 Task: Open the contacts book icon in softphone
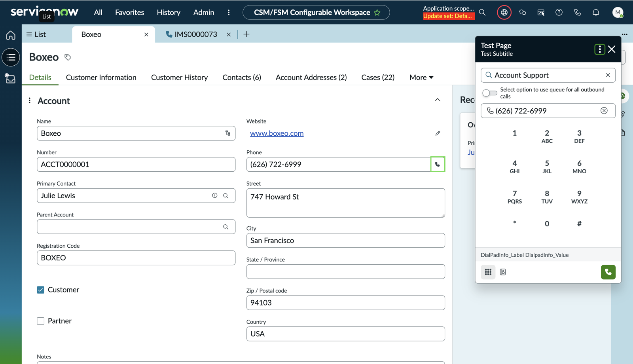pyautogui.click(x=503, y=272)
